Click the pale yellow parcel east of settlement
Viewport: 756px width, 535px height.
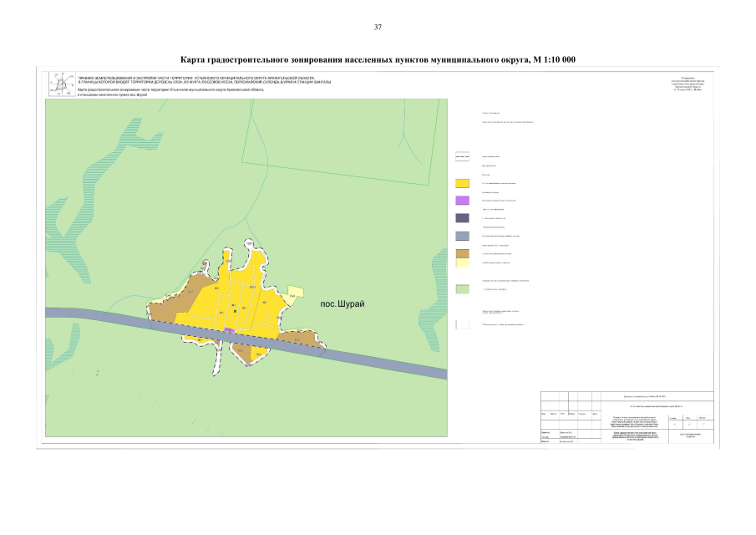click(x=296, y=292)
